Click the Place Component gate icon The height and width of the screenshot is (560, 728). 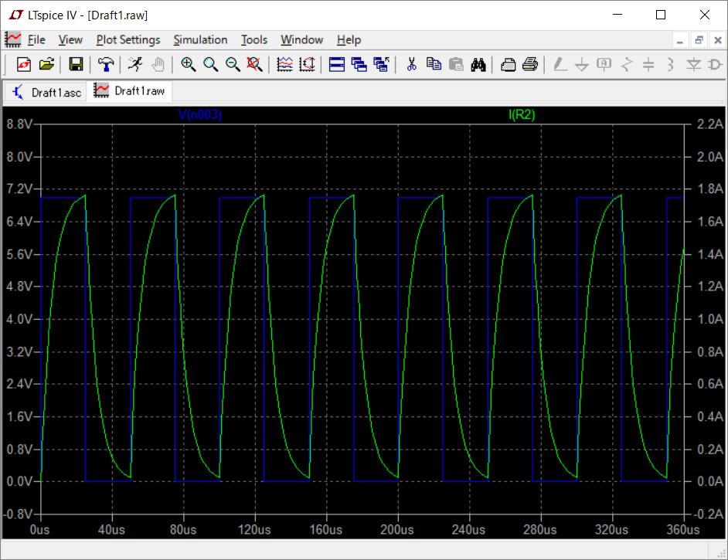point(715,64)
